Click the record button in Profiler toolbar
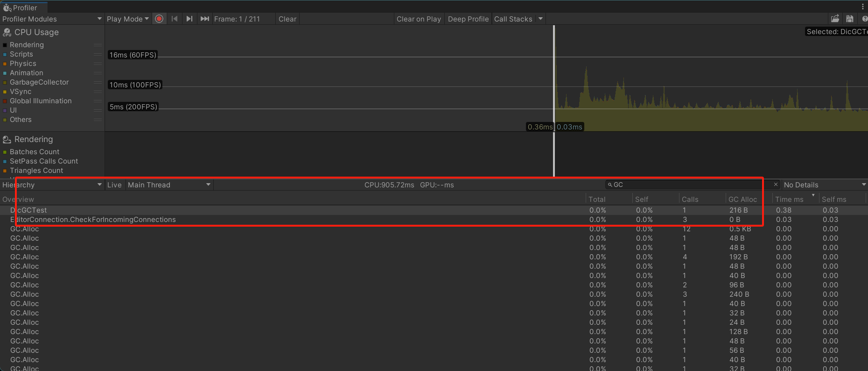Screen dimensions: 868x371 [159, 19]
